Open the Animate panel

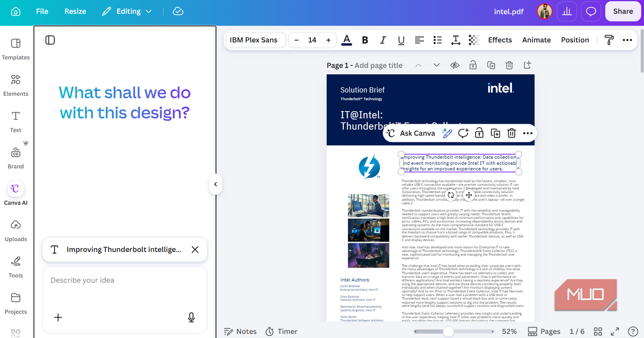tap(536, 40)
